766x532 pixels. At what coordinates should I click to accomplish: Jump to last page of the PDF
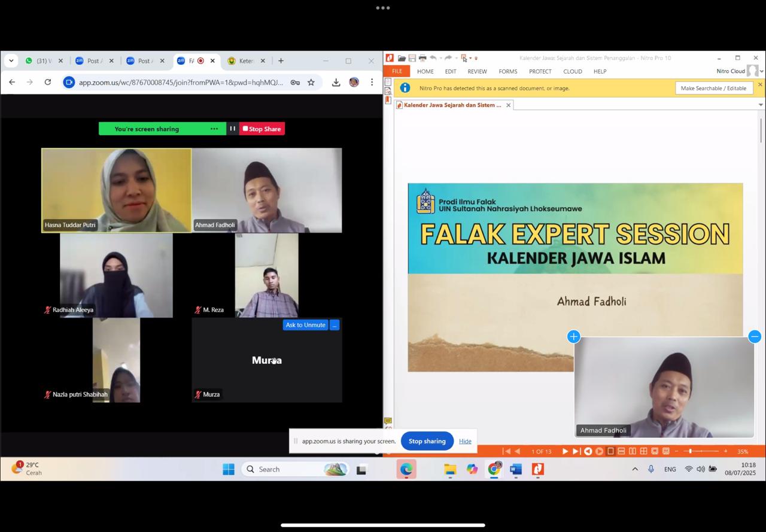point(576,451)
